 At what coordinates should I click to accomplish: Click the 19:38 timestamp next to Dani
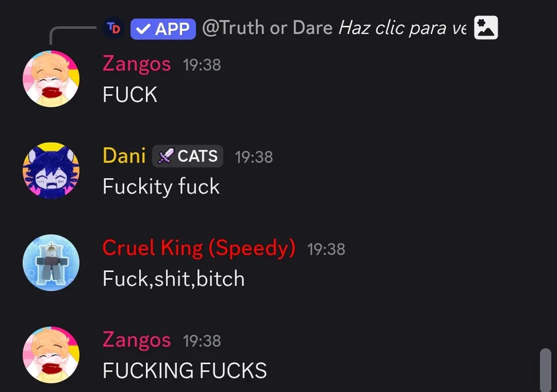click(x=254, y=157)
